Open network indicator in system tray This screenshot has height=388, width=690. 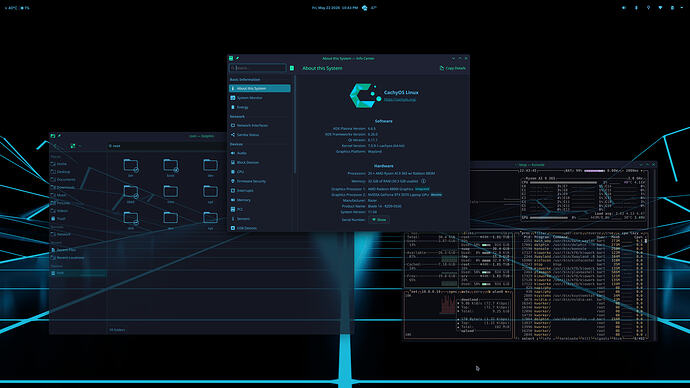(660, 7)
